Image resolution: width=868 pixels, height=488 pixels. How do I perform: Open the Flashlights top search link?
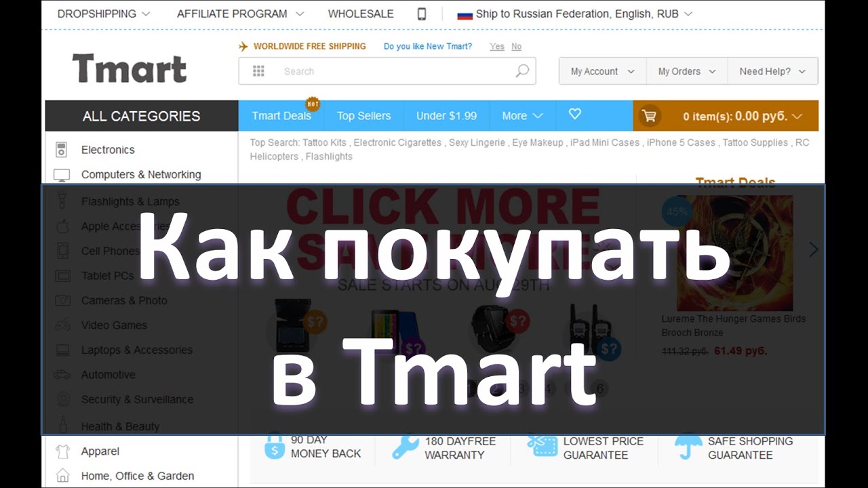pos(329,157)
